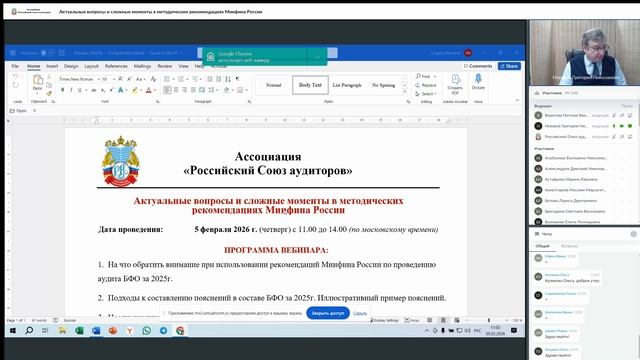Switch to the Insert ribbon tab

[x=52, y=66]
